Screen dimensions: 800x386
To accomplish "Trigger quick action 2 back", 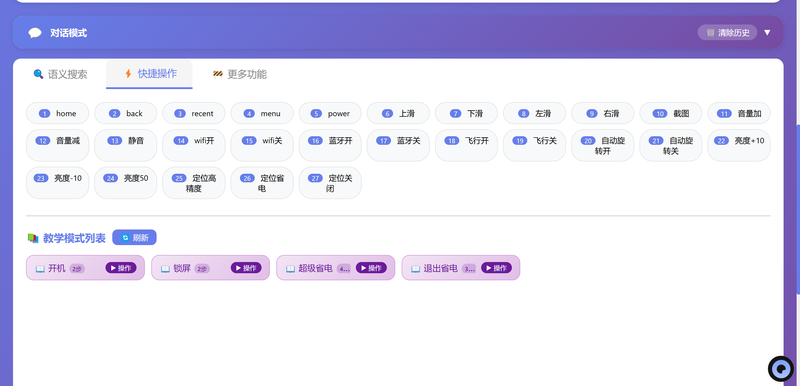I will pos(126,113).
